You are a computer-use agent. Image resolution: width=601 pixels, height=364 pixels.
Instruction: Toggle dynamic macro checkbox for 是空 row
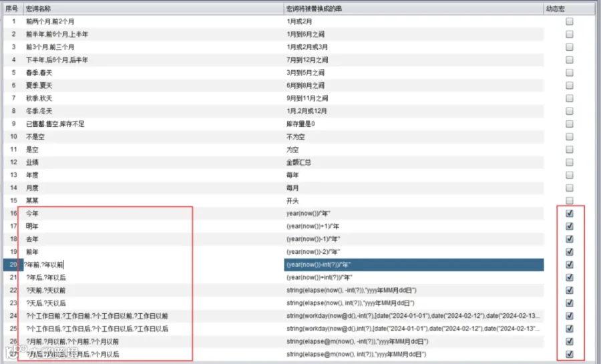(569, 150)
